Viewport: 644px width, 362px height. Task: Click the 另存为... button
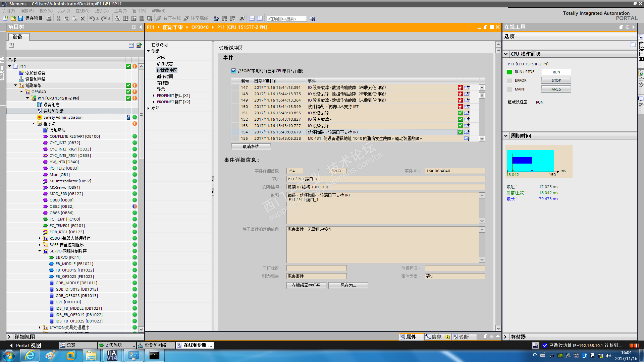(x=348, y=285)
